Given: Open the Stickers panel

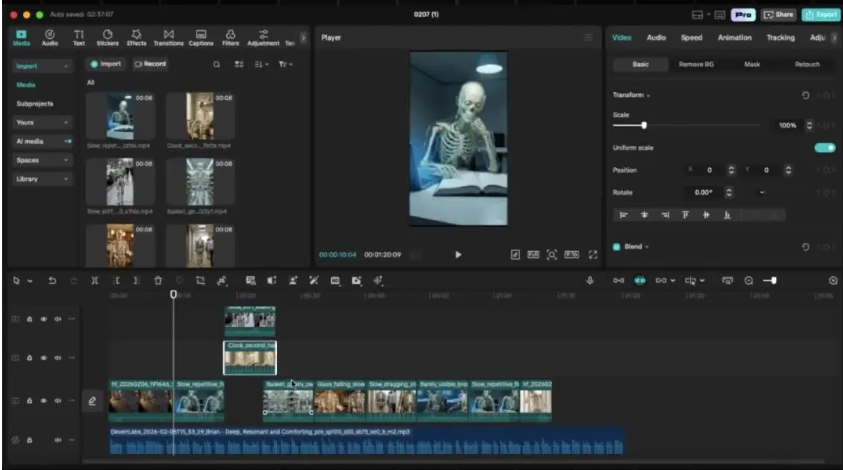Looking at the screenshot, I should coord(106,38).
